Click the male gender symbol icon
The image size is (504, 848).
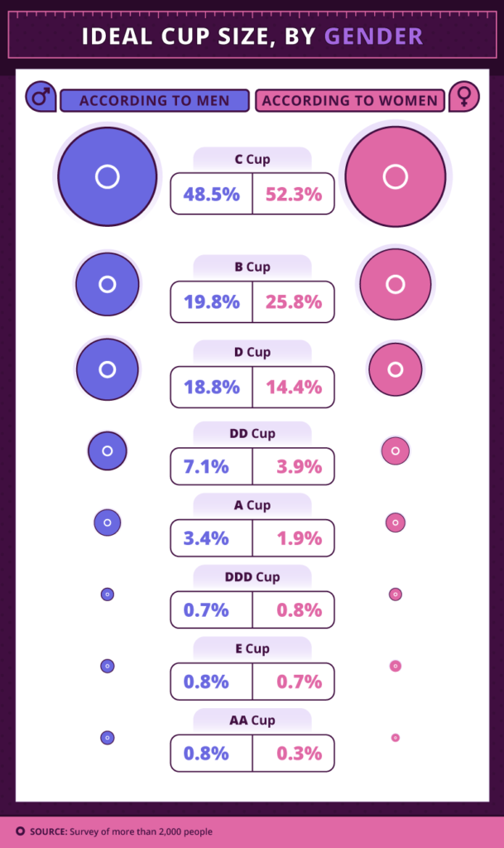point(40,98)
